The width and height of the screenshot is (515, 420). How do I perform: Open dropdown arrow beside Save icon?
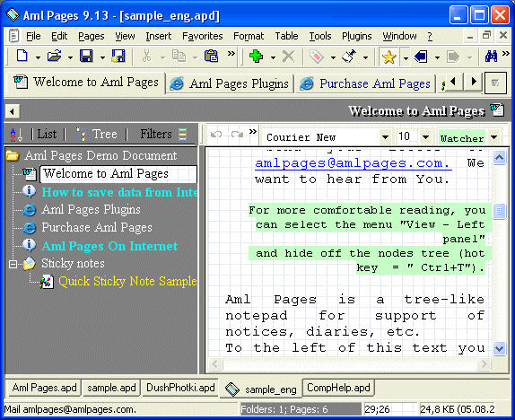(x=102, y=57)
